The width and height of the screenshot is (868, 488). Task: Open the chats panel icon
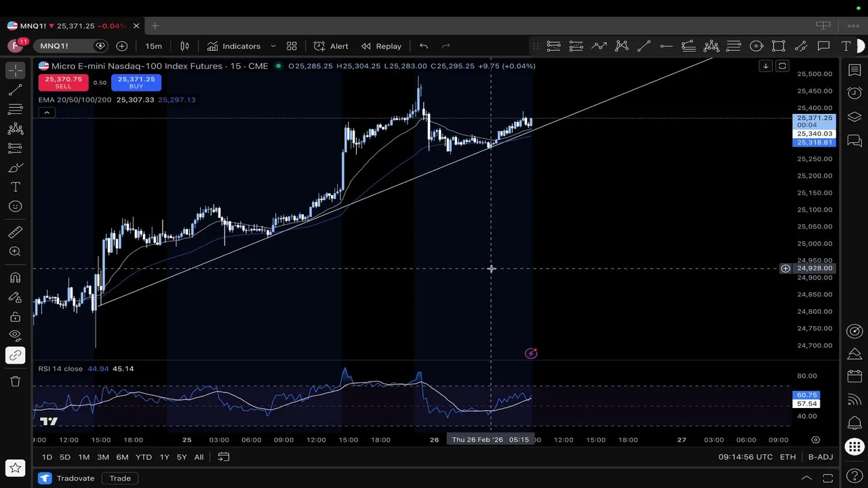pos(854,140)
